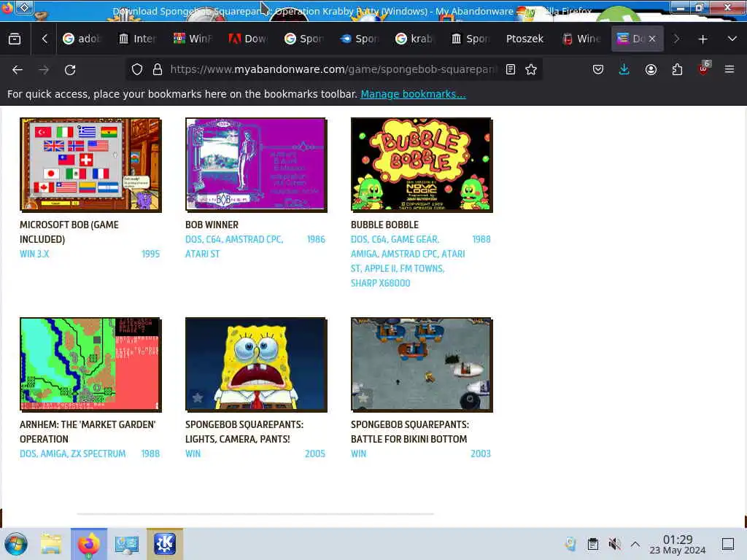Click the Firefox taskbar button

tap(89, 544)
